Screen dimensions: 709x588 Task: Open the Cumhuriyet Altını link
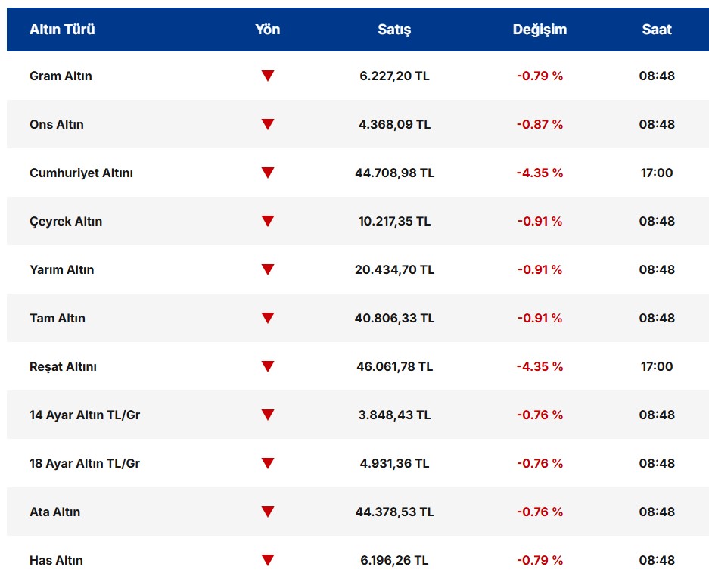click(81, 173)
